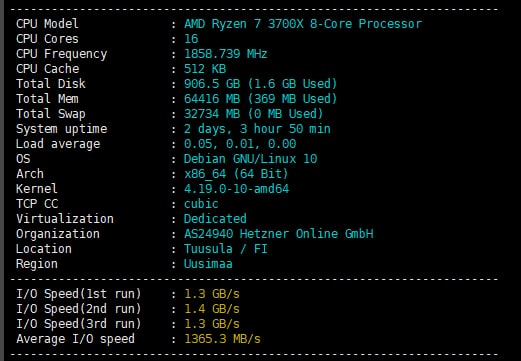
Task: Click '32734 MB (0 MB Used)' value
Action: [x=253, y=114]
